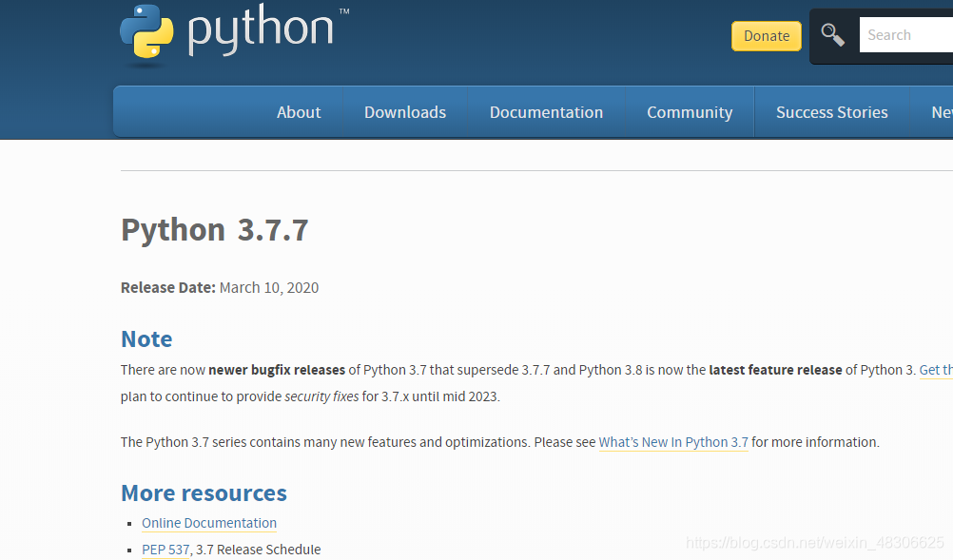Click the magnifying glass search icon

pos(832,34)
